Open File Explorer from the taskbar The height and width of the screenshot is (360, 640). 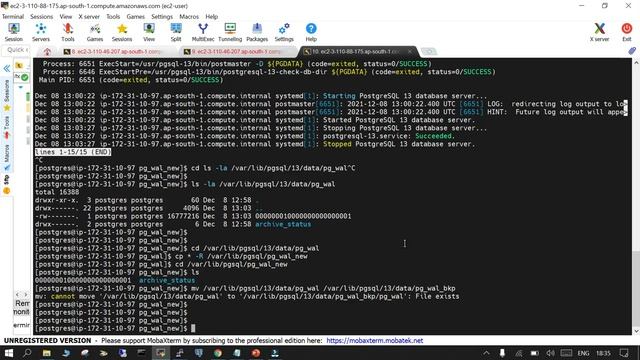click(47, 353)
